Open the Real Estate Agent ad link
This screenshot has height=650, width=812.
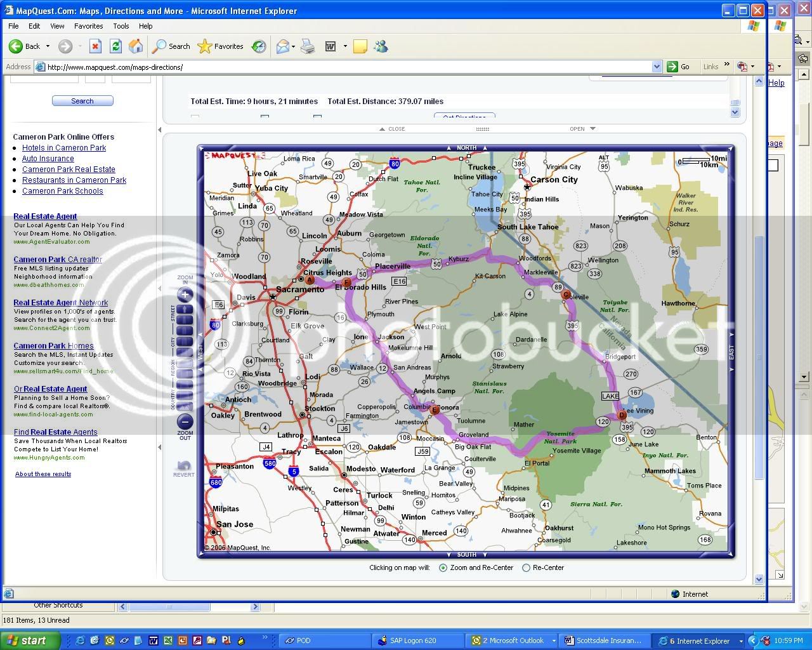click(45, 216)
